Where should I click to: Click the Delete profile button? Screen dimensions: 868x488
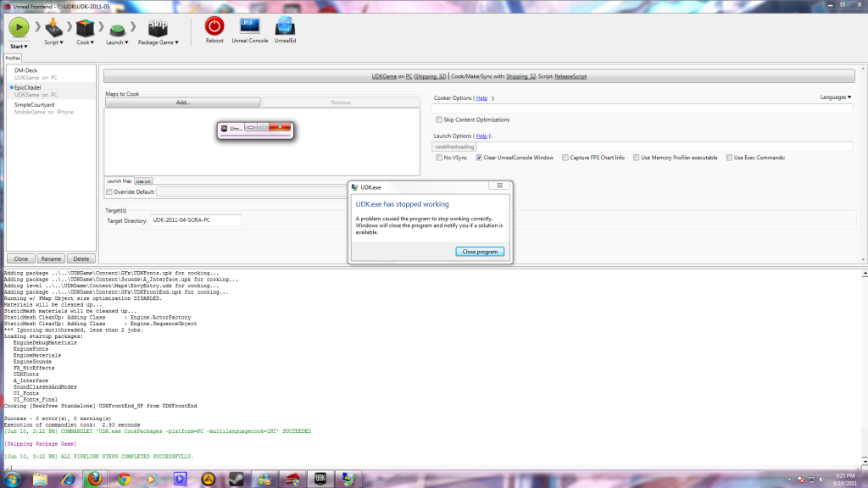pyautogui.click(x=81, y=259)
